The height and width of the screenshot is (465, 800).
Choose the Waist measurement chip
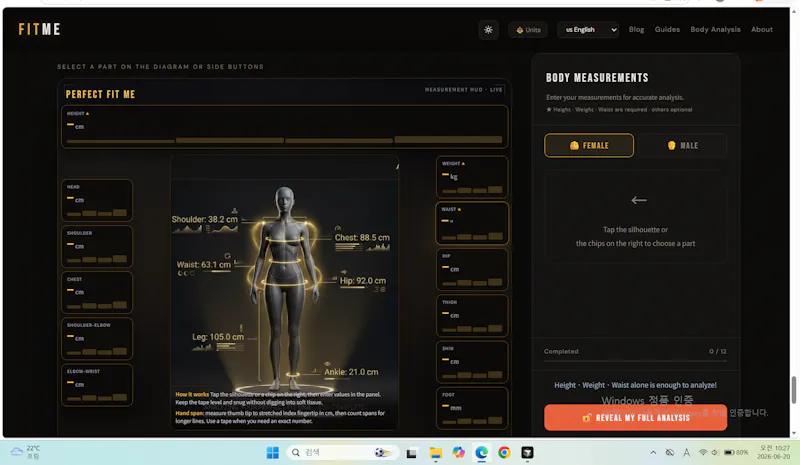pos(472,223)
